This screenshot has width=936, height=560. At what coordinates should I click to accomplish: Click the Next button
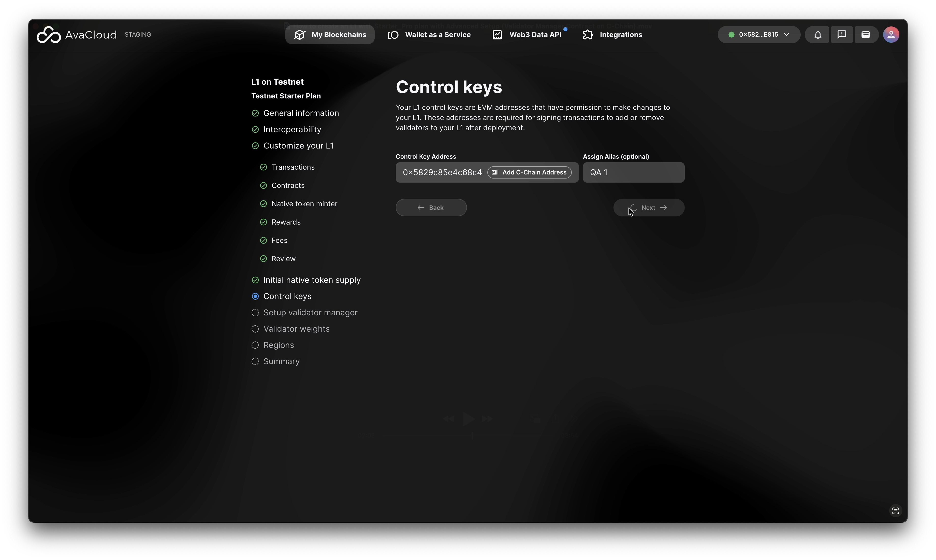click(x=648, y=208)
